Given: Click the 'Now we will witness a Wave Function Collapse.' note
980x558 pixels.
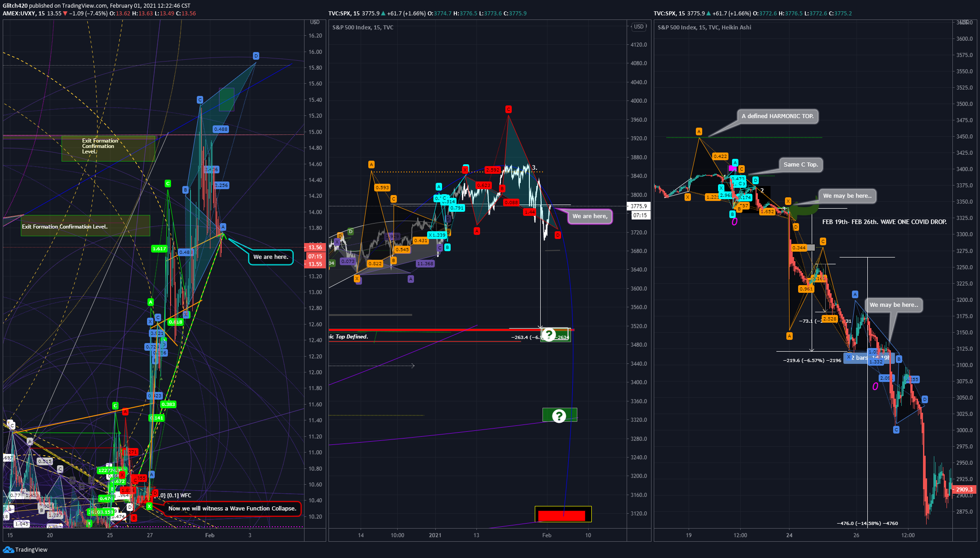Looking at the screenshot, I should [x=233, y=509].
